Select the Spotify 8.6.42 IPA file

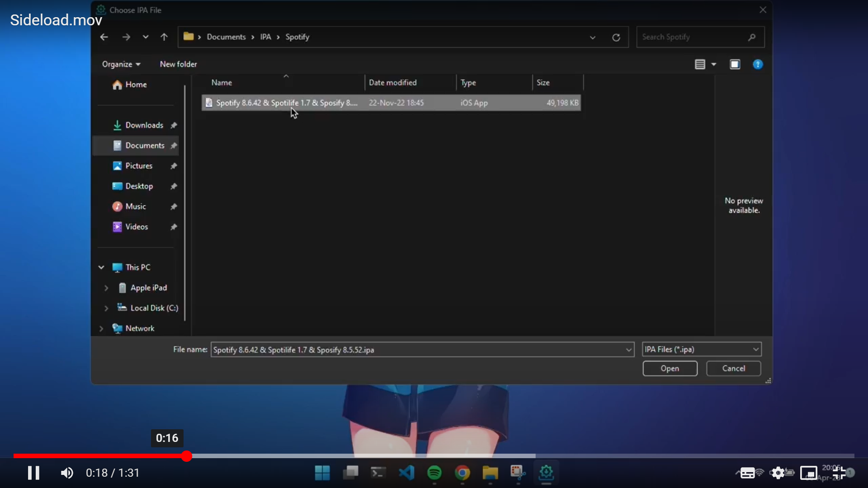point(391,103)
